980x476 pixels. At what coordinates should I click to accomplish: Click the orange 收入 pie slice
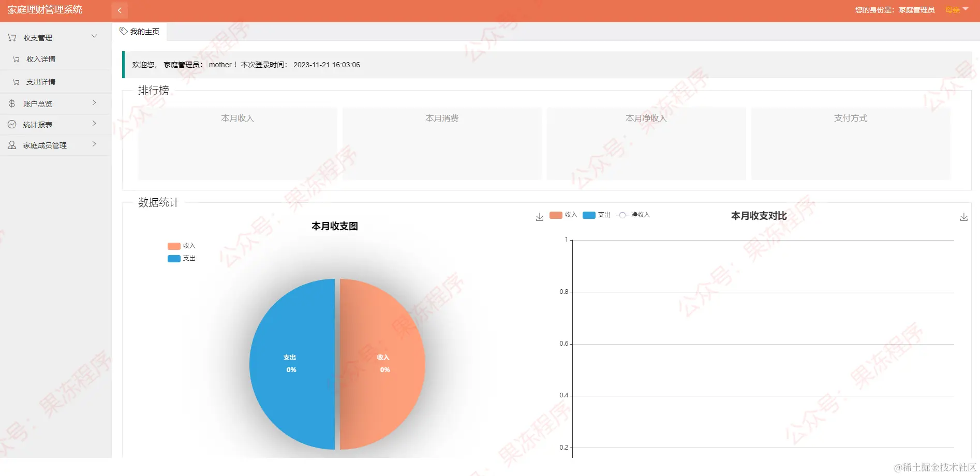[x=382, y=364]
